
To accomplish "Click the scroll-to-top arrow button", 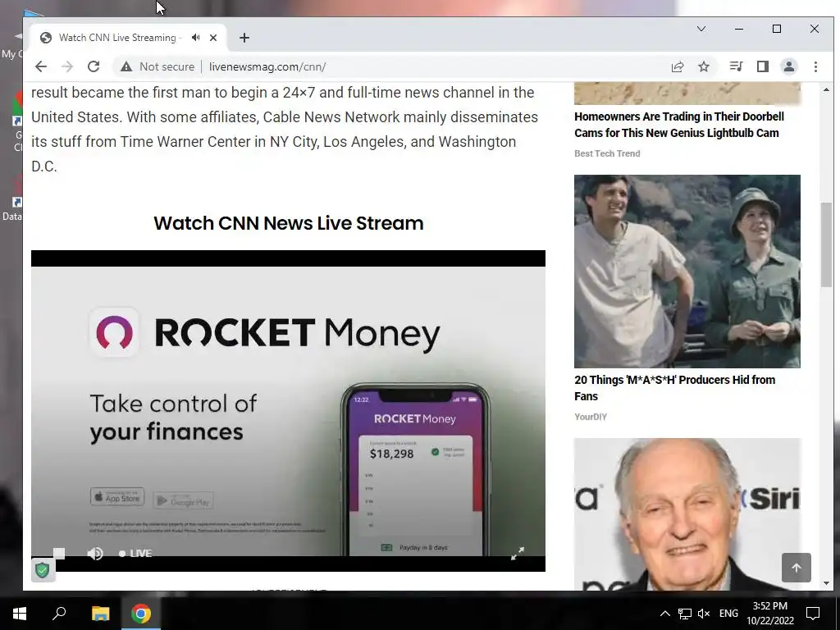I will click(796, 568).
